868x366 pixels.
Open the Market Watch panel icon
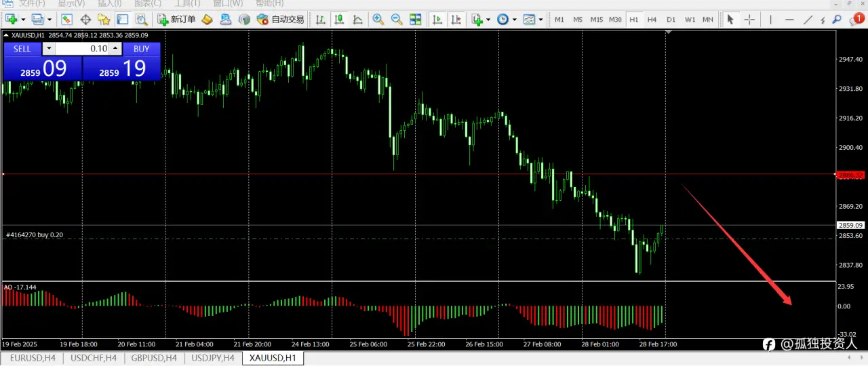click(x=66, y=20)
